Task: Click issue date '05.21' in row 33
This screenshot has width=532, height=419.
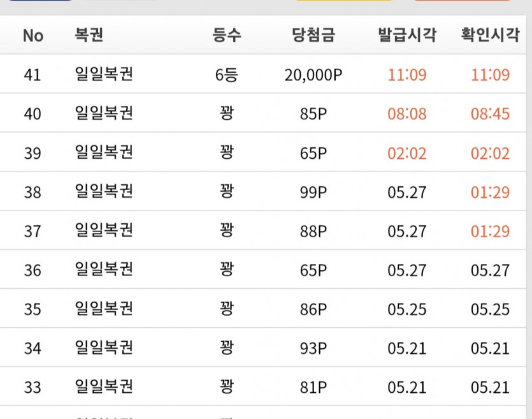Action: [407, 387]
